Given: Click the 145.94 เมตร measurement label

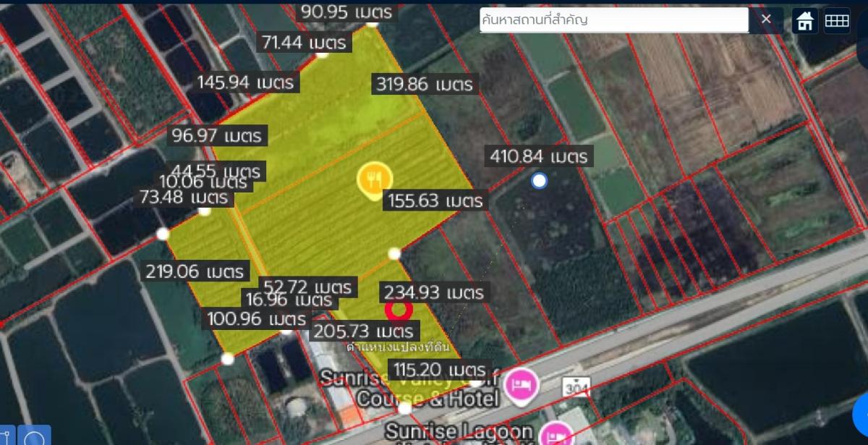Looking at the screenshot, I should coord(246,82).
